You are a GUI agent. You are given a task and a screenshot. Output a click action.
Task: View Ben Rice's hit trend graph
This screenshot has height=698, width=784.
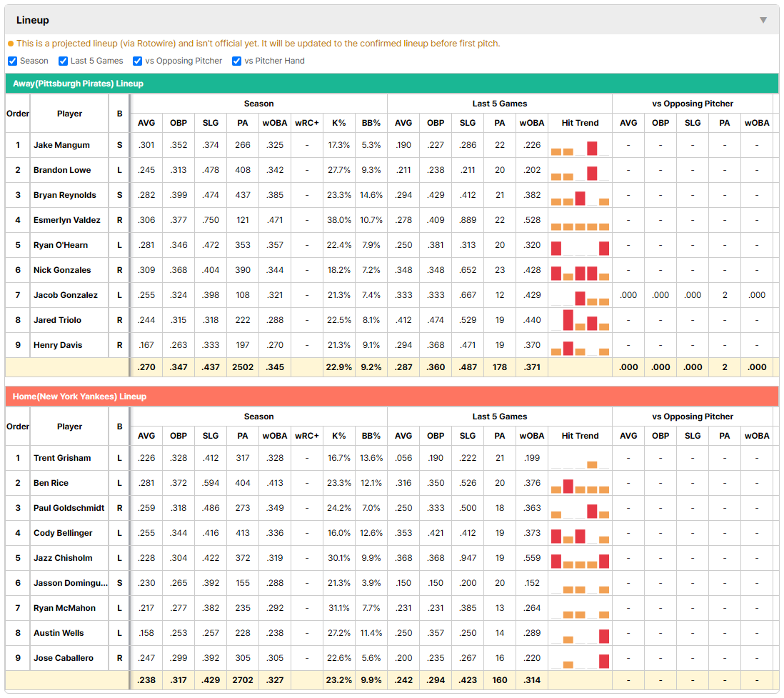[580, 485]
